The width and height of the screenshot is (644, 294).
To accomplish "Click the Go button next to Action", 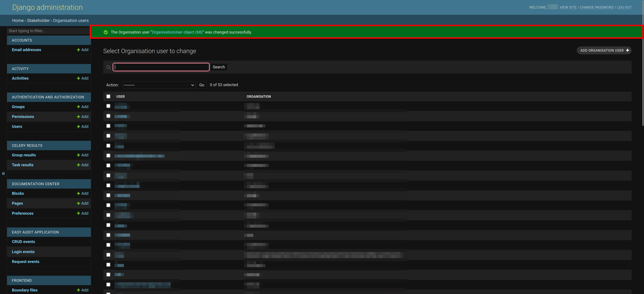I will click(201, 85).
